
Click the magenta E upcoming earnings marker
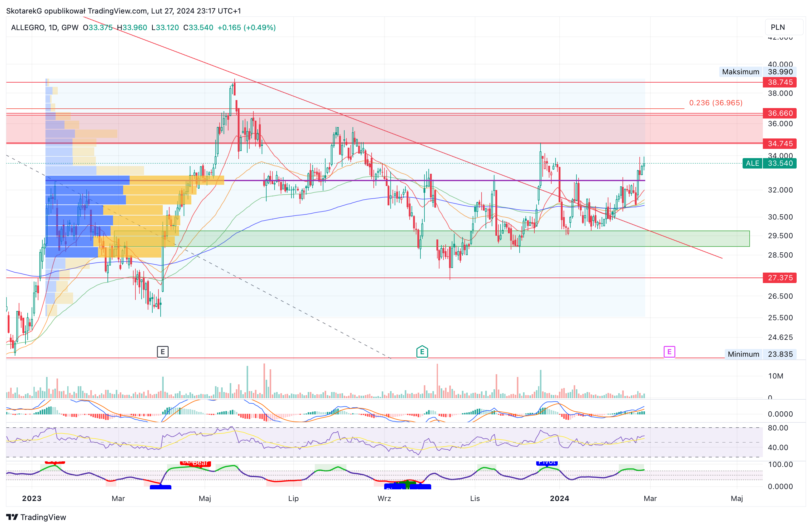coord(670,352)
